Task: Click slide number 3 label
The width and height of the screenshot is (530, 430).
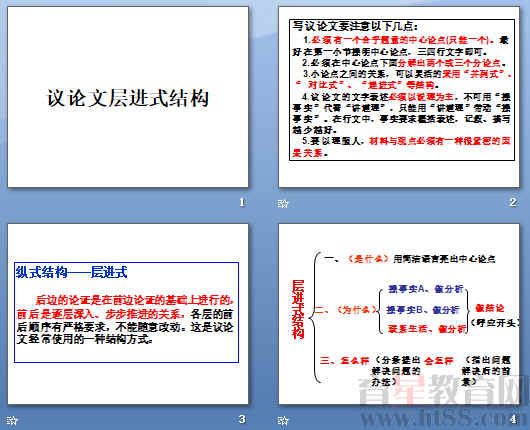Action: (242, 419)
